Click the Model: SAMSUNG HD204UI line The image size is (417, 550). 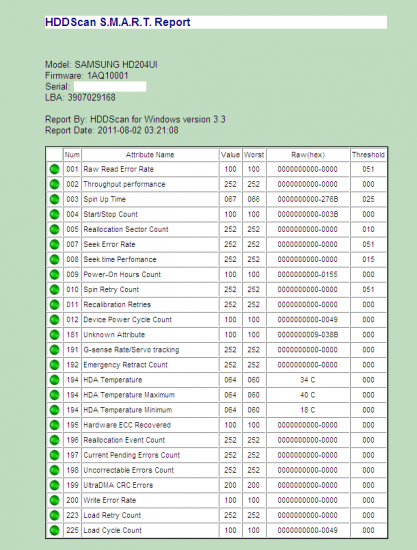click(101, 65)
